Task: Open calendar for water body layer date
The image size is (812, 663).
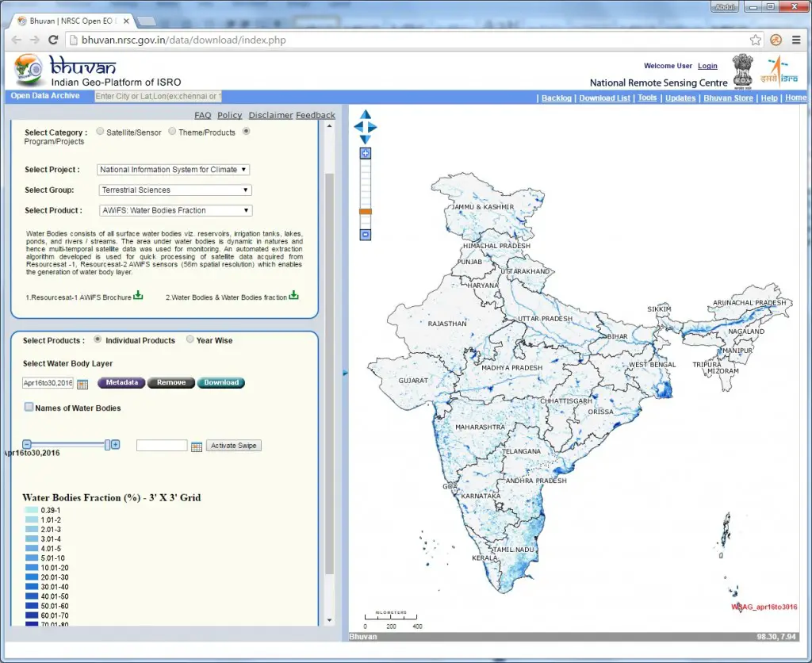Action: 82,384
